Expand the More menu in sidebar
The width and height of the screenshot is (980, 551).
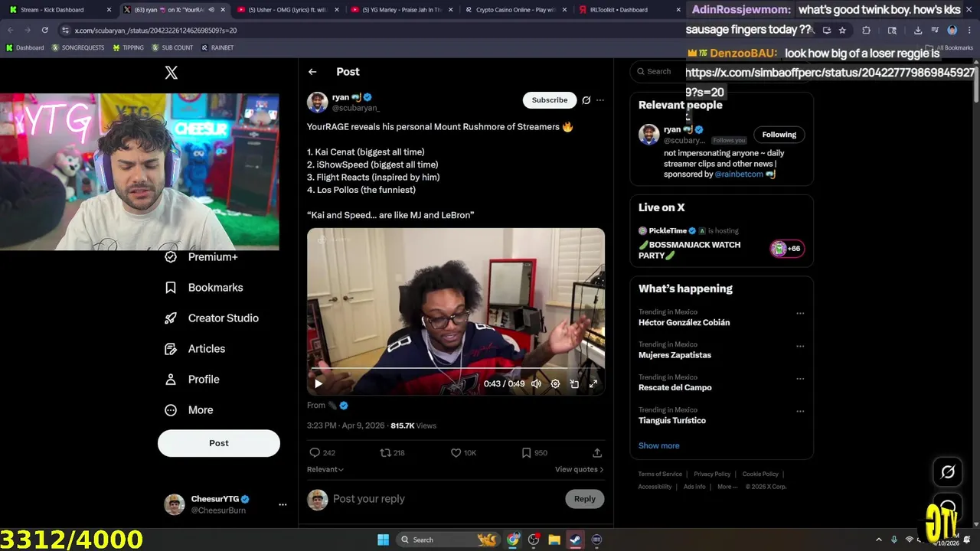[189, 410]
